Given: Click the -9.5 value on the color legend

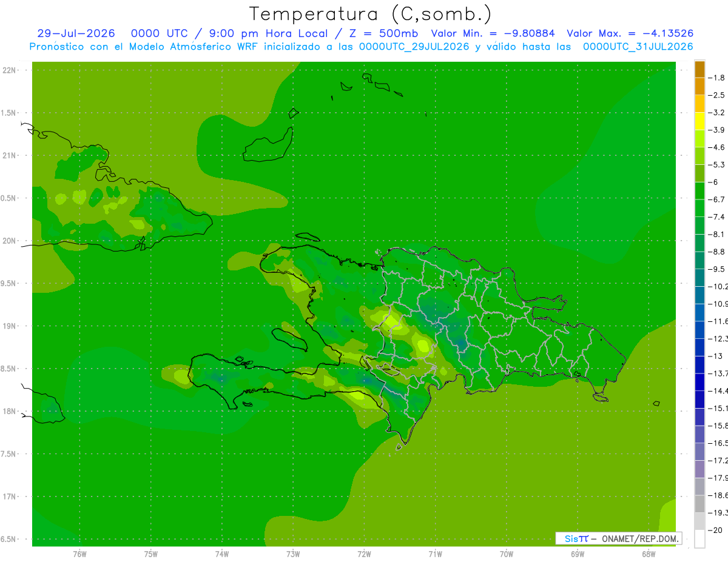Looking at the screenshot, I should point(716,269).
